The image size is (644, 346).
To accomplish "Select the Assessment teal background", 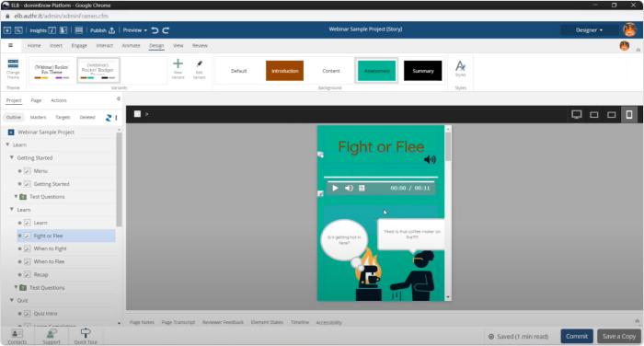I will point(376,71).
